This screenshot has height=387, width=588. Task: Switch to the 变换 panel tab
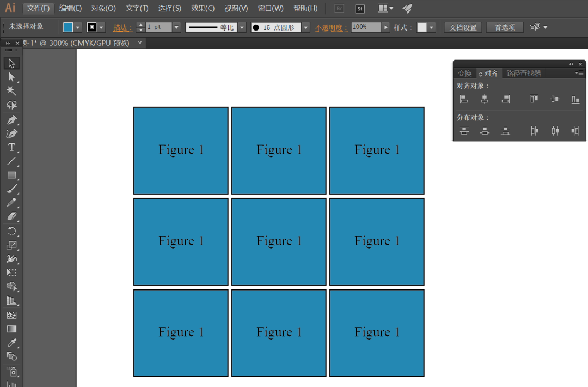pos(464,74)
